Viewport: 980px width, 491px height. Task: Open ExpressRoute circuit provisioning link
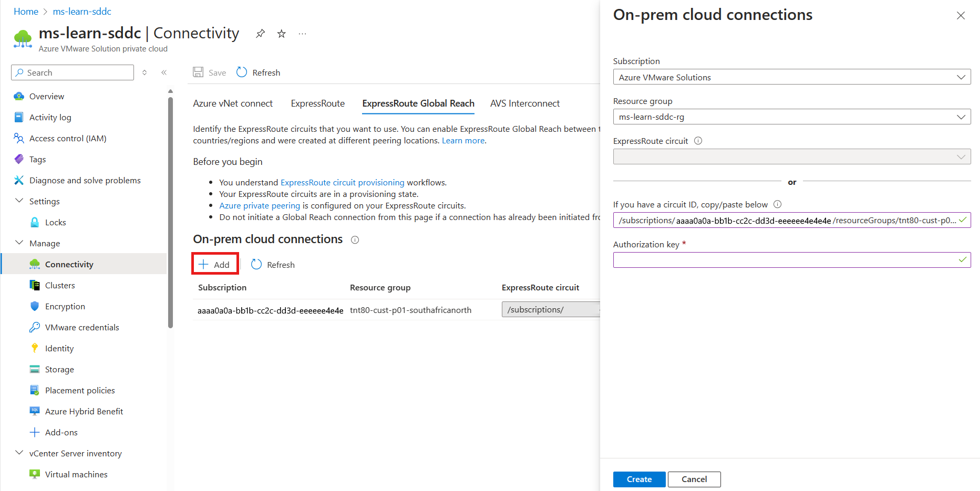[343, 183]
